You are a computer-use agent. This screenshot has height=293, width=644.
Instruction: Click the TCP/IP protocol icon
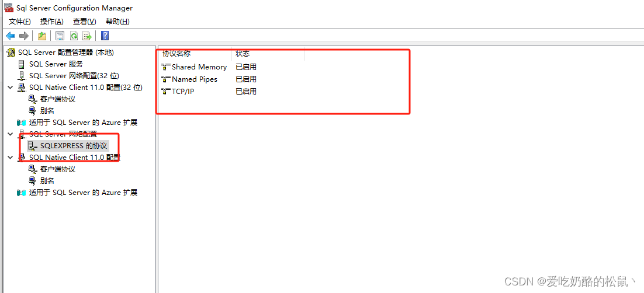(x=166, y=91)
